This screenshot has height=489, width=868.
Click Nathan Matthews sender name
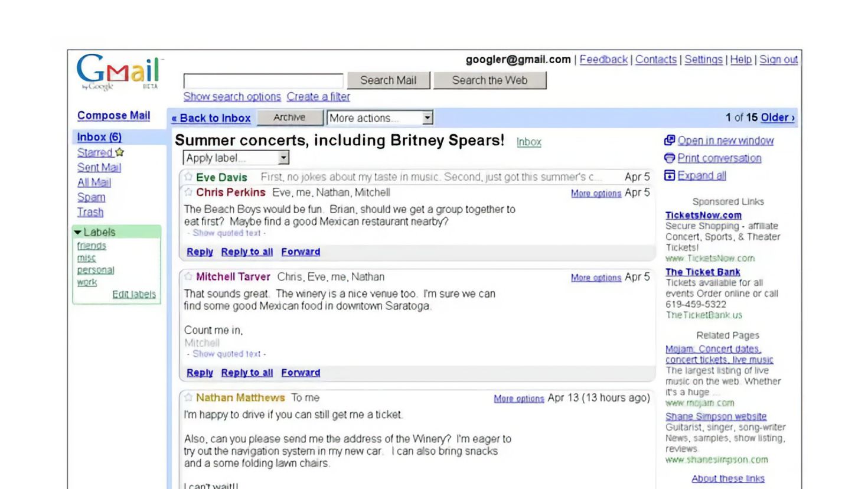point(240,398)
